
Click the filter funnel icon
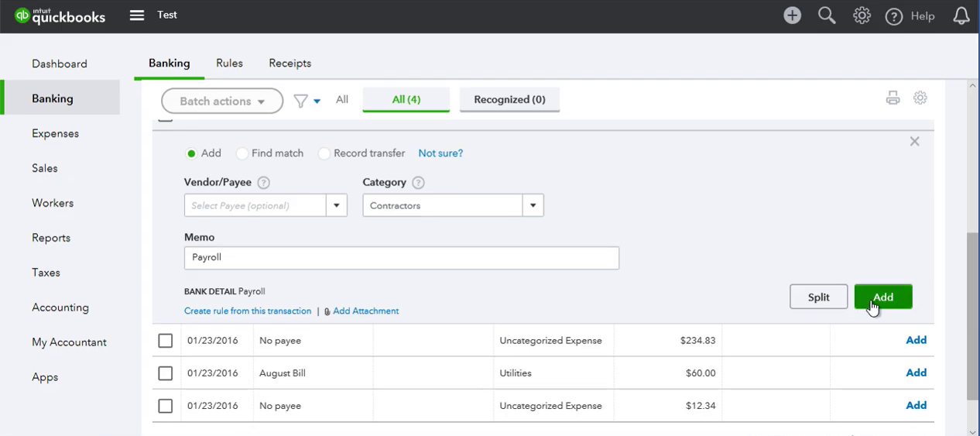(x=300, y=101)
